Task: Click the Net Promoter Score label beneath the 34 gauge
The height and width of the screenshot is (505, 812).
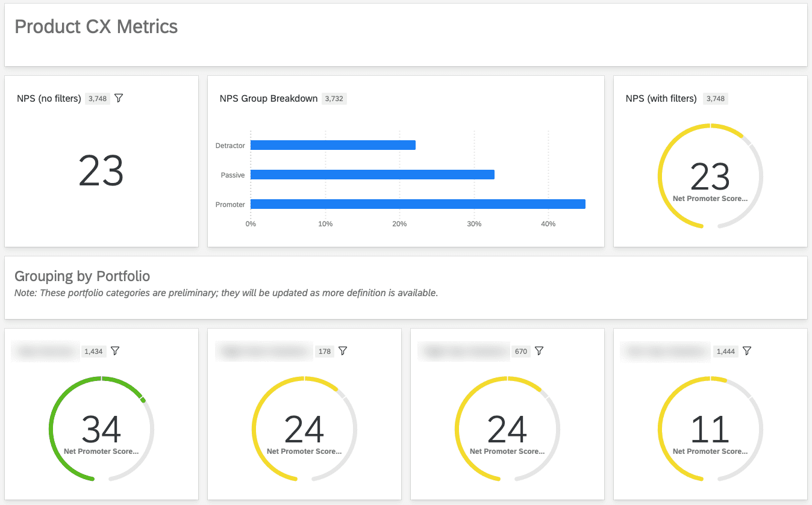Action: (101, 451)
